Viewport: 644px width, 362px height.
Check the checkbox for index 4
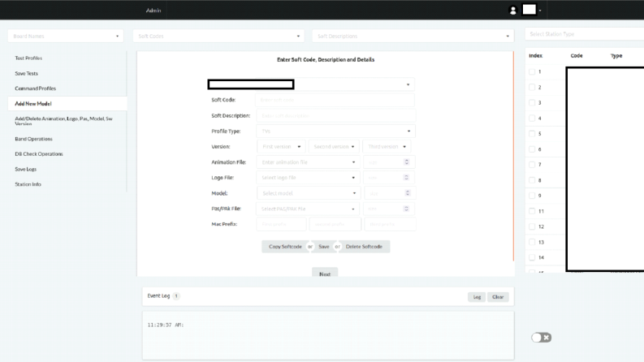pos(532,119)
